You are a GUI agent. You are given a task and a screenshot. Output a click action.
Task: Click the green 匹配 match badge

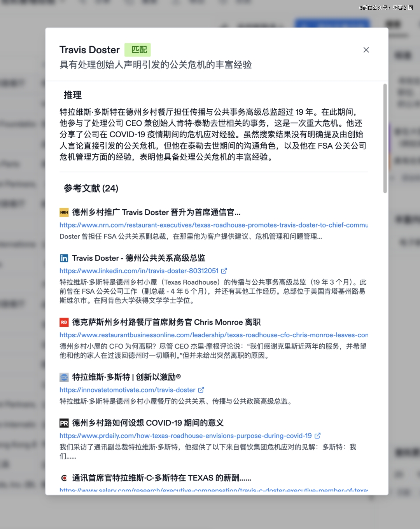(138, 50)
